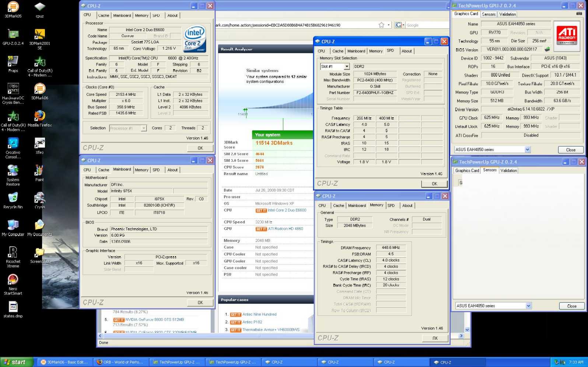The width and height of the screenshot is (588, 367).
Task: Open Sensors tab in upper GPU-Z window
Action: point(489,14)
